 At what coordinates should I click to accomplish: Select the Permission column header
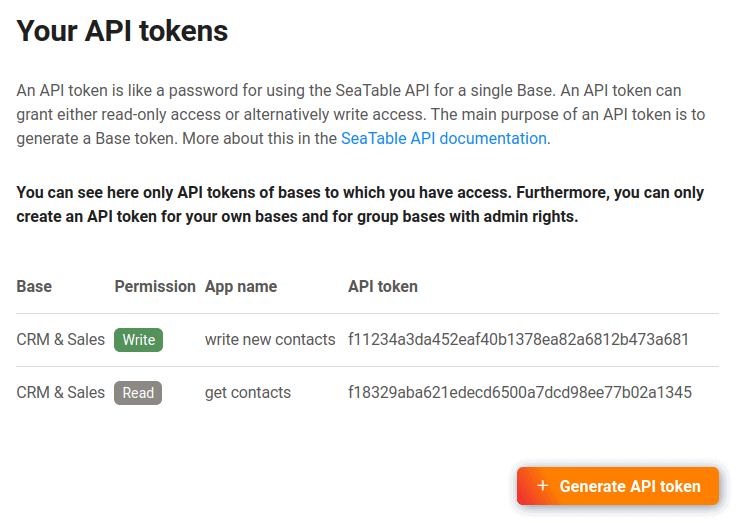[x=155, y=287]
